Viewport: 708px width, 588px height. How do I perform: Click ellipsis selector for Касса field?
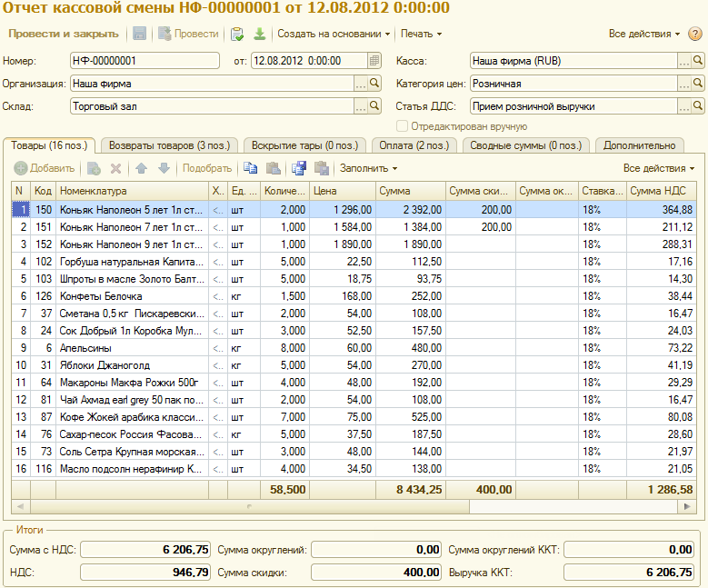point(684,61)
